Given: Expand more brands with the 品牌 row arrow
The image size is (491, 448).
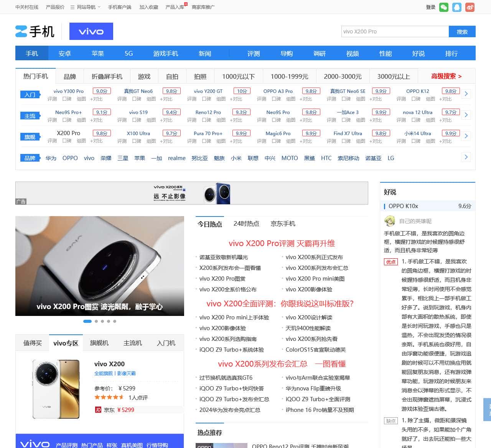Looking at the screenshot, I should pos(466,157).
